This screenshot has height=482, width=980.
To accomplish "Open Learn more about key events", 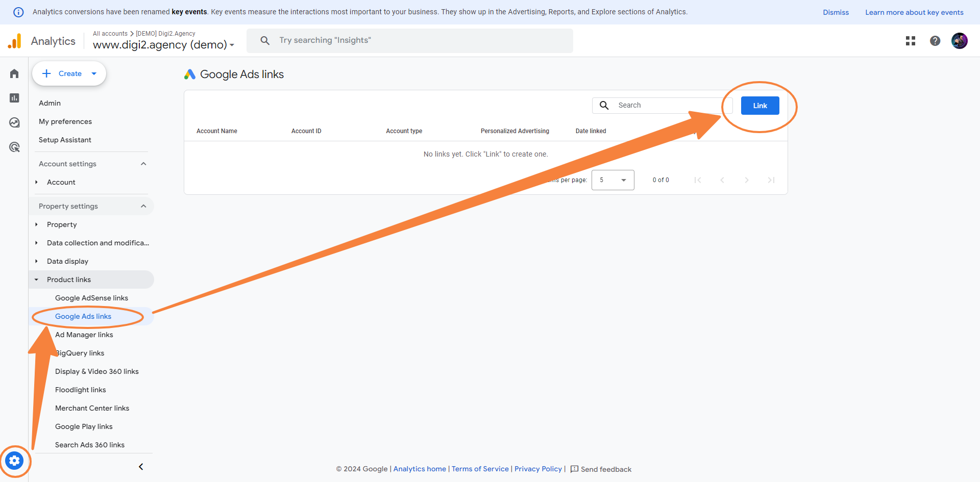I will coord(914,12).
